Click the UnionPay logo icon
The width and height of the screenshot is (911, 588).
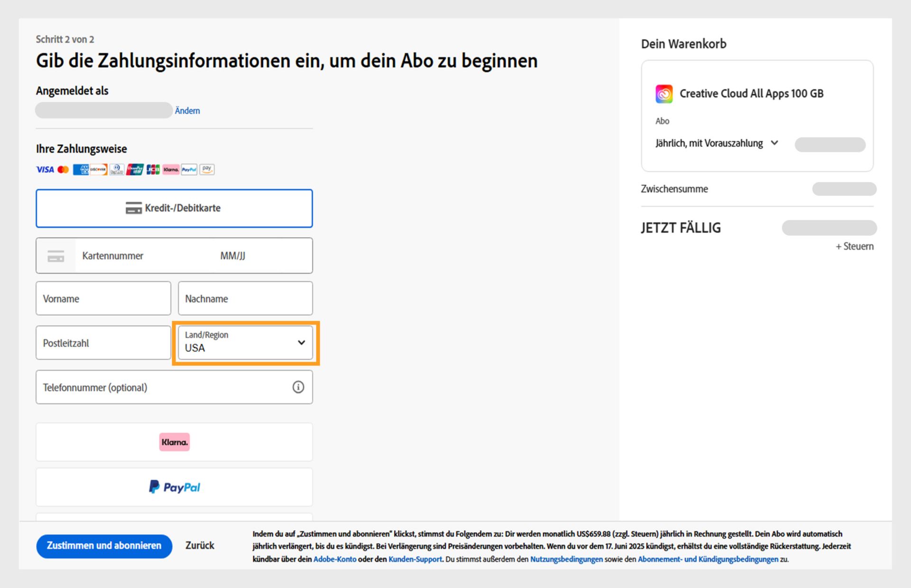coord(135,169)
